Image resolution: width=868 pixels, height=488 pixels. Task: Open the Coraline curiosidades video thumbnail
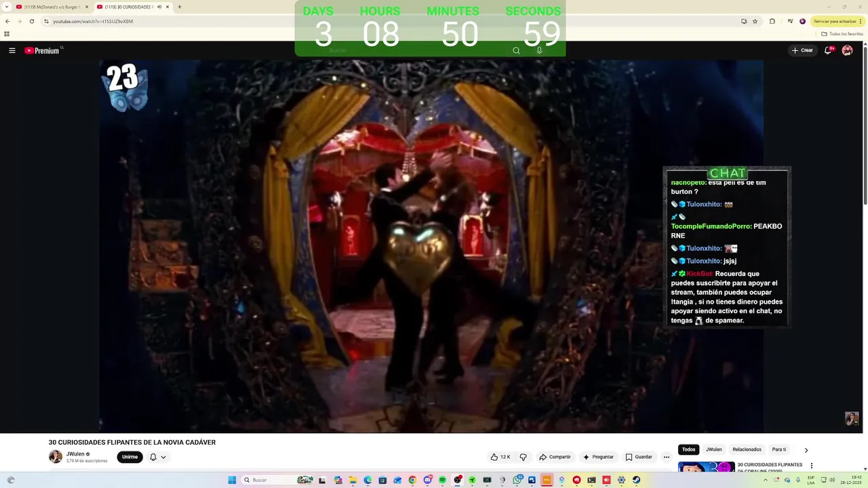[x=706, y=467]
